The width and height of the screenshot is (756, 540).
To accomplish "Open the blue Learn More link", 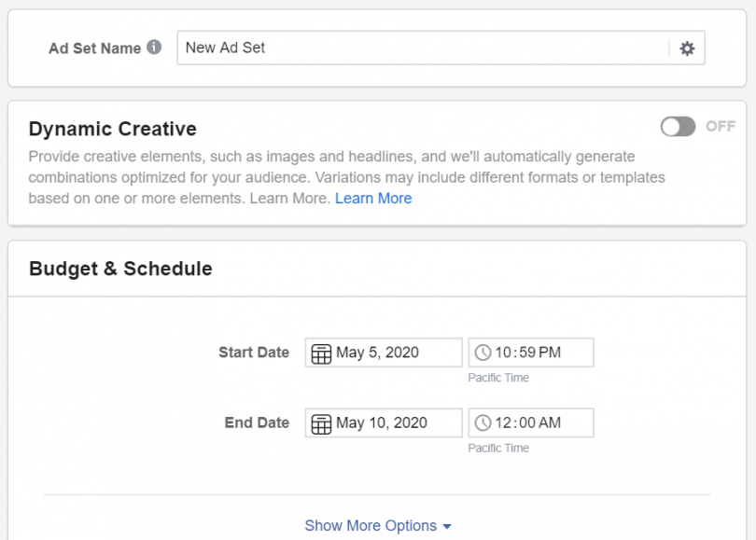I will [x=373, y=198].
